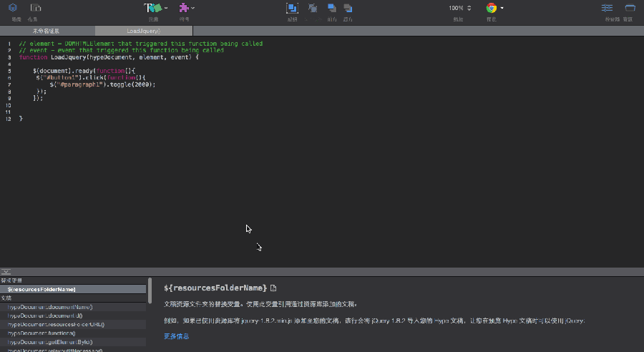Screen dimensions: 644x352
Task: Toggle the Inspector panel
Action: [x=607, y=8]
